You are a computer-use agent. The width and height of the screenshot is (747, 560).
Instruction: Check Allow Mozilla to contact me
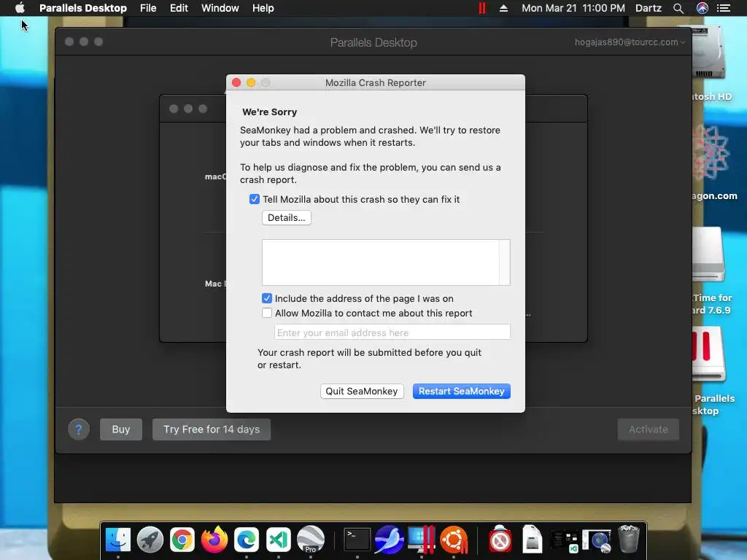pyautogui.click(x=267, y=313)
